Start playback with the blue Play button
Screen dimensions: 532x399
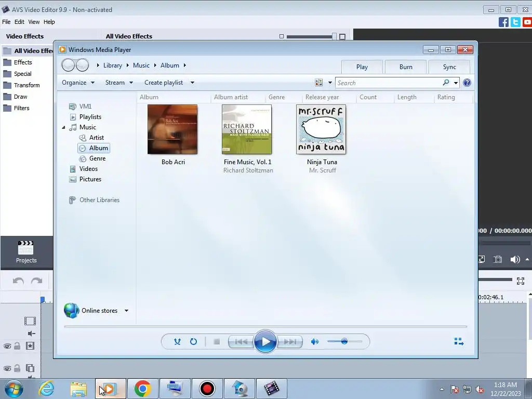tap(265, 342)
